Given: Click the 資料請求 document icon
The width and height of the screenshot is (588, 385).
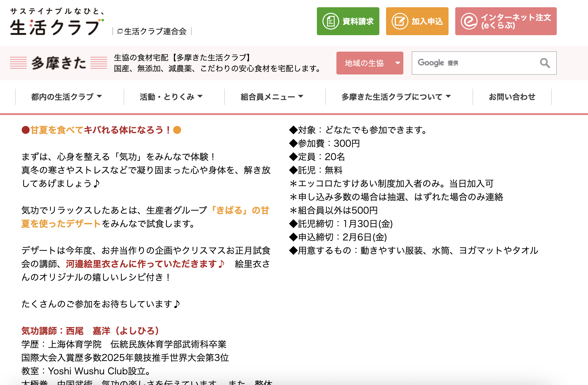Looking at the screenshot, I should (x=331, y=21).
